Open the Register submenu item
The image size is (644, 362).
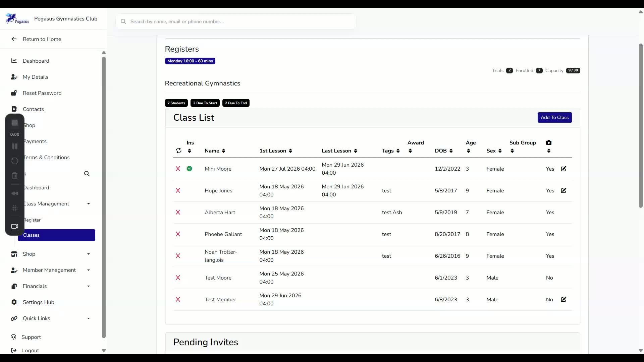[x=32, y=220]
